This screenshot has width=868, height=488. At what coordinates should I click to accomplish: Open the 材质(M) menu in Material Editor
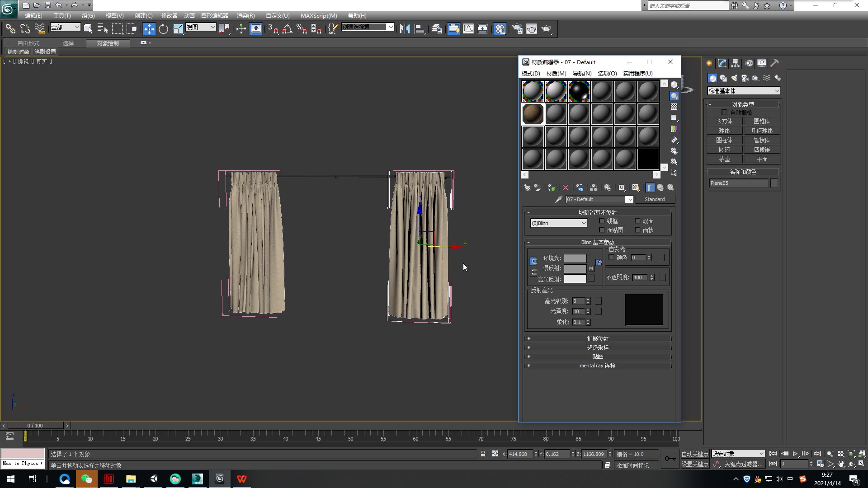[556, 74]
